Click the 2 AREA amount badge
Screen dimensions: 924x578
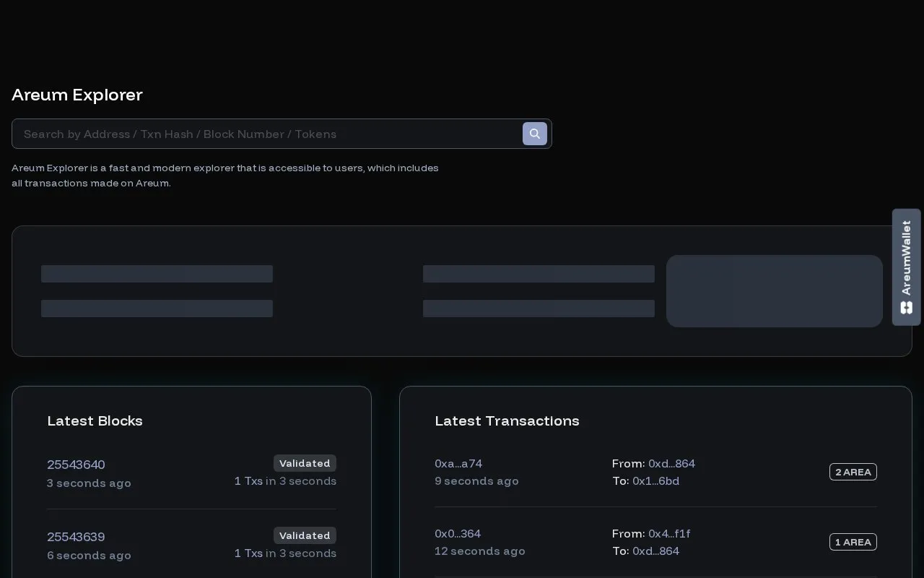853,472
